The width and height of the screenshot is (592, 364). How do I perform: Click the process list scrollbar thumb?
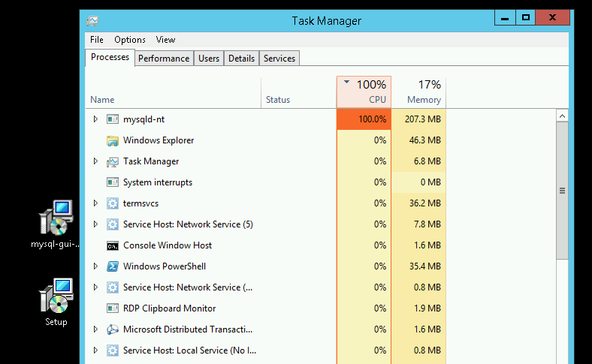point(562,191)
